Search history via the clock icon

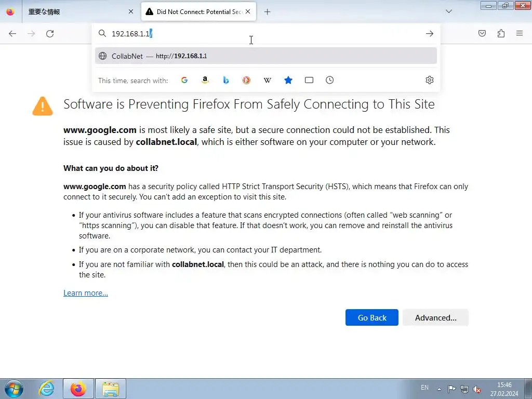tap(330, 80)
